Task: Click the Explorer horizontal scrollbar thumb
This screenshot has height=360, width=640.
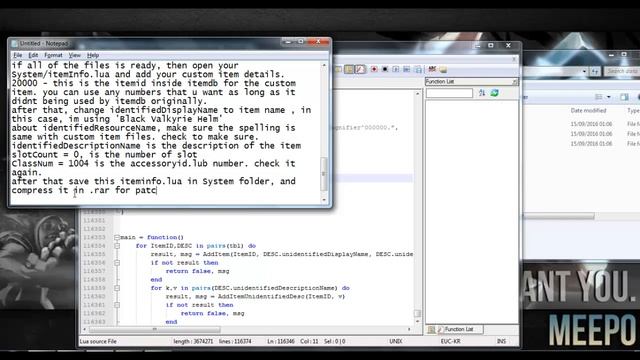Action: point(559,216)
